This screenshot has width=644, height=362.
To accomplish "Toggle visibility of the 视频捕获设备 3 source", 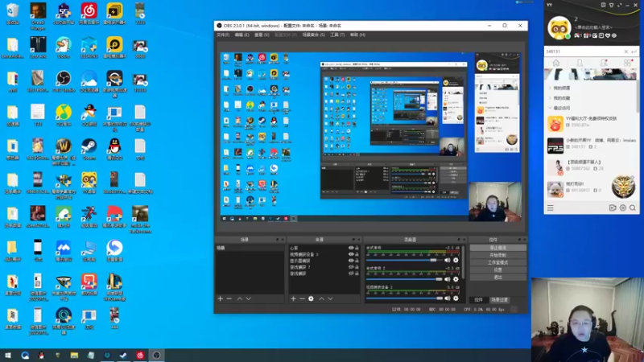I will coord(351,254).
